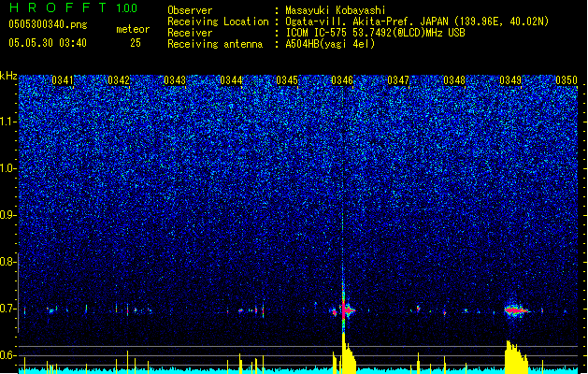This screenshot has height=374, width=588.
Task: Click the 'meteor' label
Action: (x=133, y=29)
